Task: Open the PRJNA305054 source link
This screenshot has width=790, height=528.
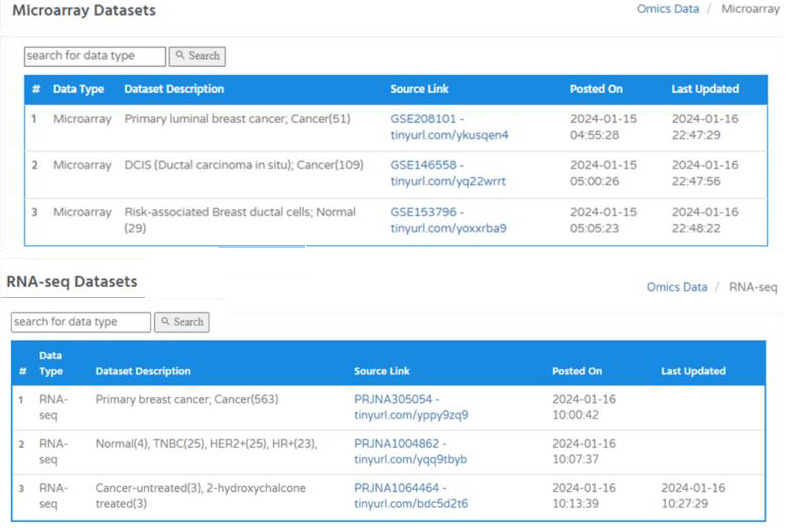Action: [x=411, y=407]
